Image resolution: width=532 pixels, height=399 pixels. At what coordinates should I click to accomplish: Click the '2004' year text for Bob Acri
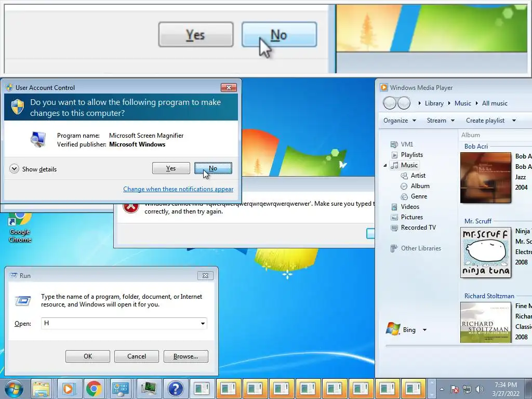pyautogui.click(x=522, y=187)
